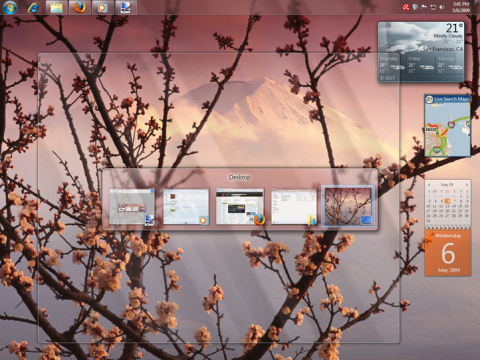Open the Windows Start orb
This screenshot has width=480, height=360.
[10, 7]
